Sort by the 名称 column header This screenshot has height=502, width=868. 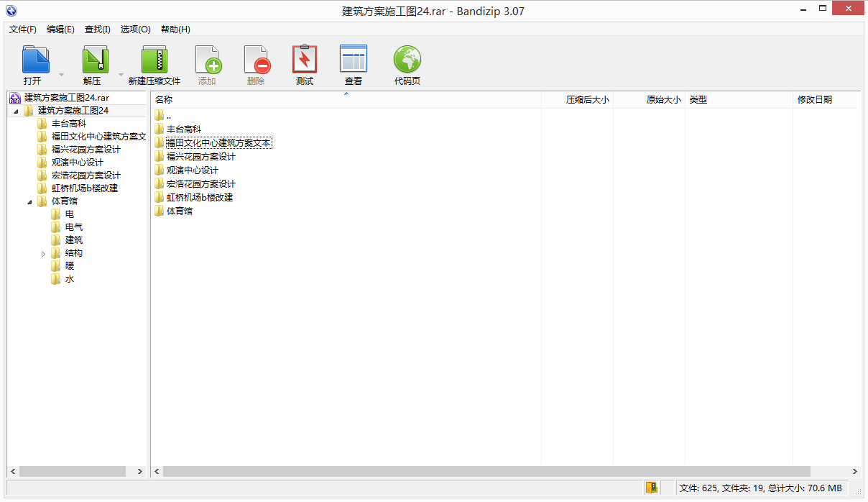pos(346,100)
